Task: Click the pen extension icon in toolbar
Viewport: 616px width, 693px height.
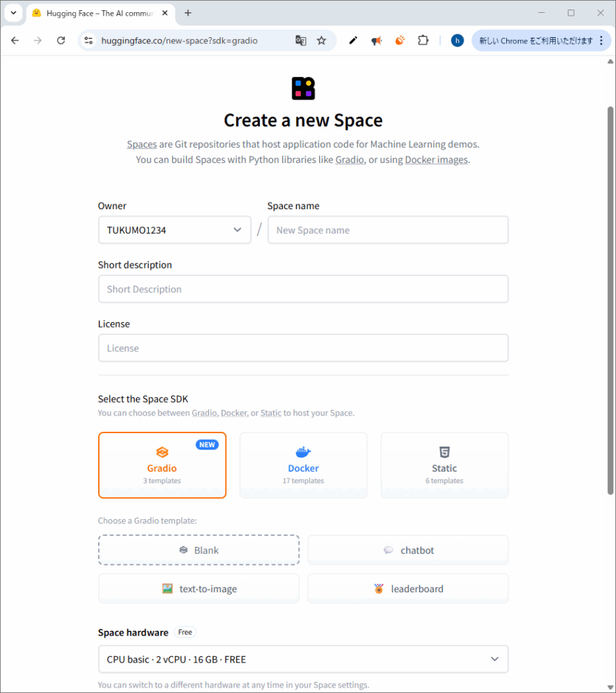Action: (x=353, y=41)
